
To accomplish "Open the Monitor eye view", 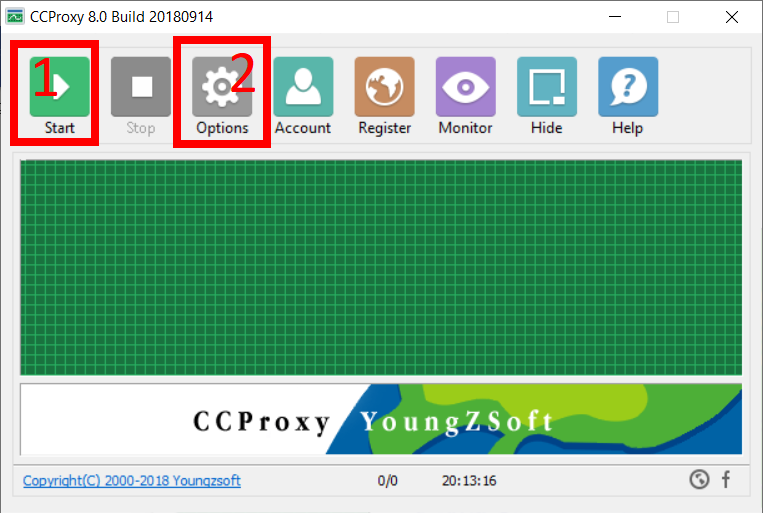I will click(466, 96).
